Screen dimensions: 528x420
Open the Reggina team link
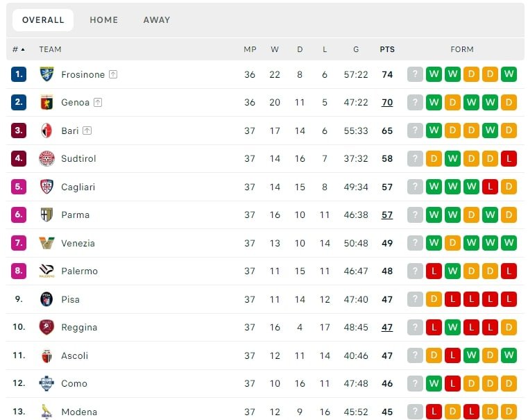(x=79, y=327)
